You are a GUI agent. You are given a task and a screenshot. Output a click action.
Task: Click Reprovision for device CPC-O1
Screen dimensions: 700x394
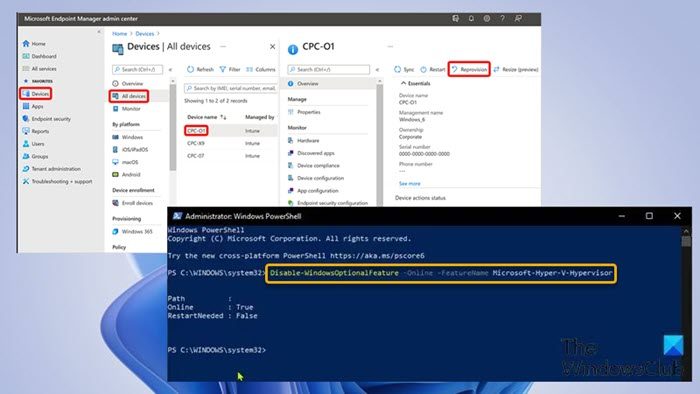coord(469,69)
